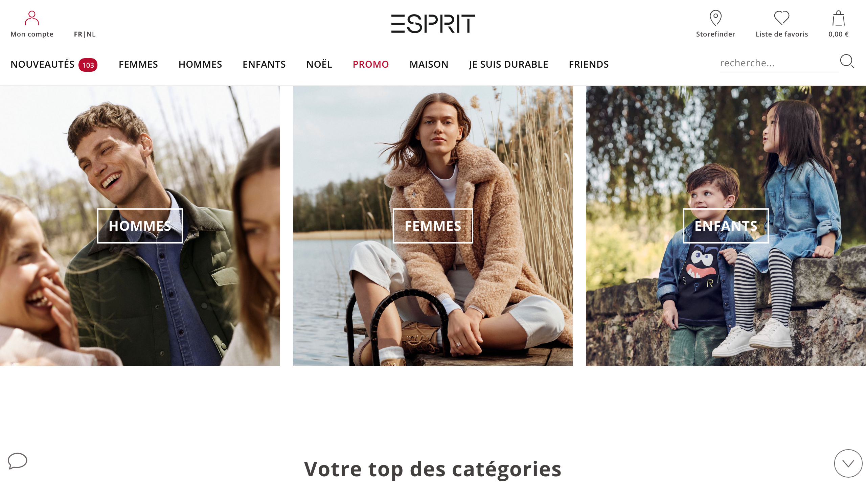This screenshot has width=866, height=504.
Task: Open the FEMMES navigation menu
Action: pos(138,64)
